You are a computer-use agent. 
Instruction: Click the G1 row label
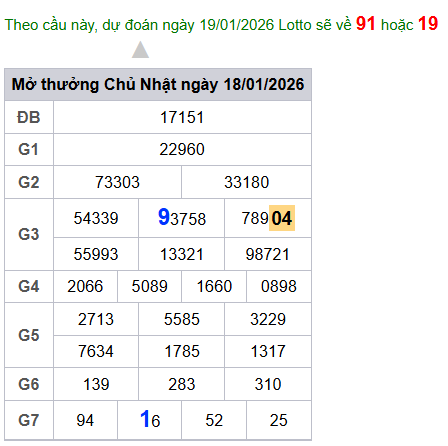click(x=29, y=149)
